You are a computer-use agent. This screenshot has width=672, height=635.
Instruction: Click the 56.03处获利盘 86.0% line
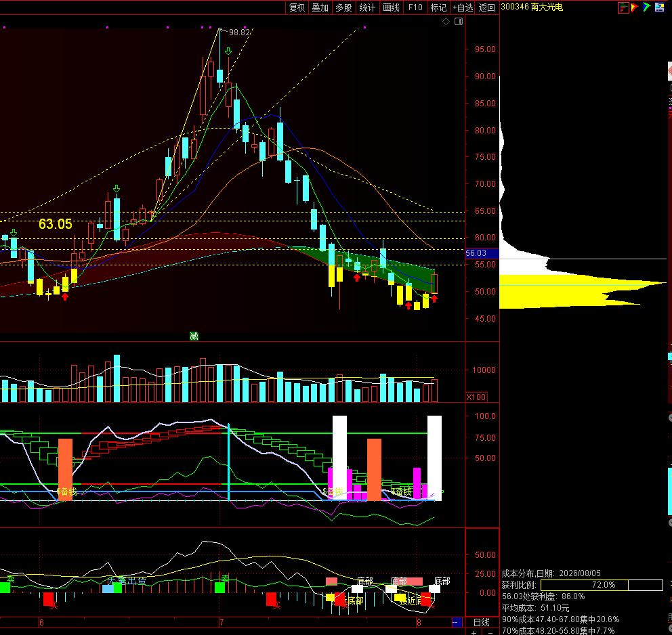pos(543,596)
